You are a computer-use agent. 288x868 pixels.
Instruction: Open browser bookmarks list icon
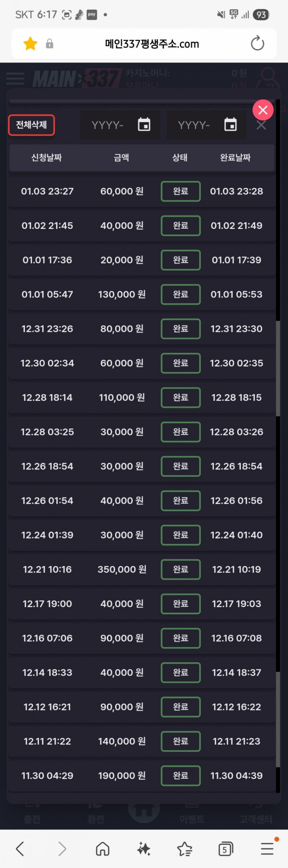click(185, 849)
